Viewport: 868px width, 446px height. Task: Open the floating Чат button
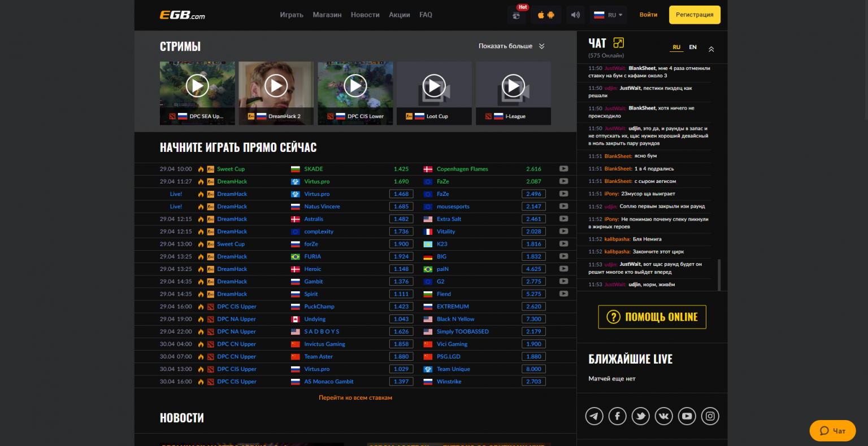(832, 431)
